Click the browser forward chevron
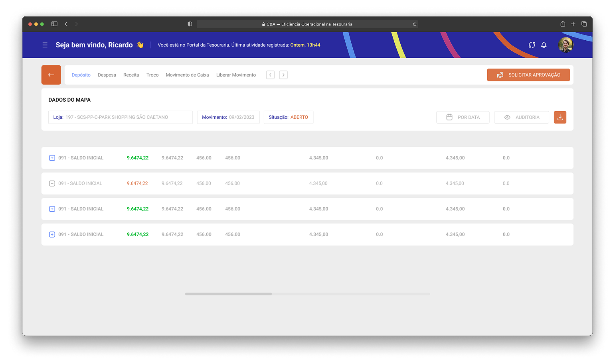 click(x=76, y=24)
